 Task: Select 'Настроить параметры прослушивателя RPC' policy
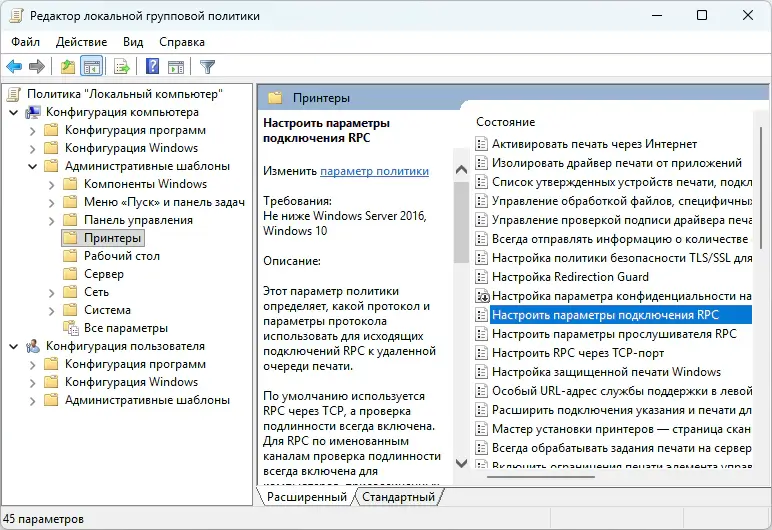click(x=614, y=334)
